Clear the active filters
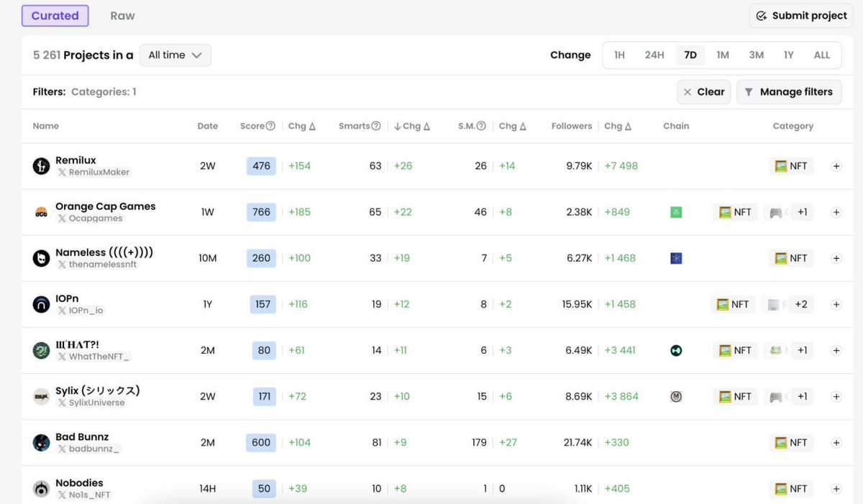863x504 pixels. (x=704, y=92)
